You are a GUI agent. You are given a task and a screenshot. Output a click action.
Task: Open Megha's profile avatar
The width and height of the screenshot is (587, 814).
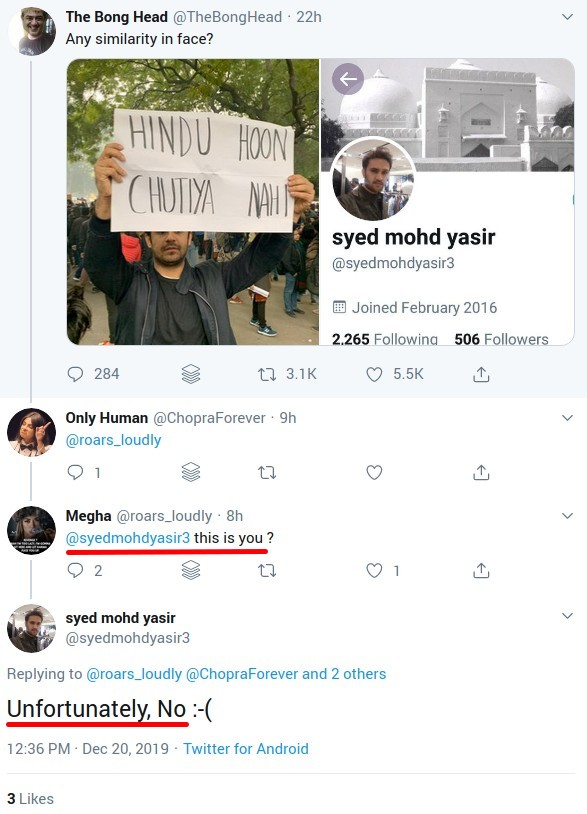tap(31, 530)
